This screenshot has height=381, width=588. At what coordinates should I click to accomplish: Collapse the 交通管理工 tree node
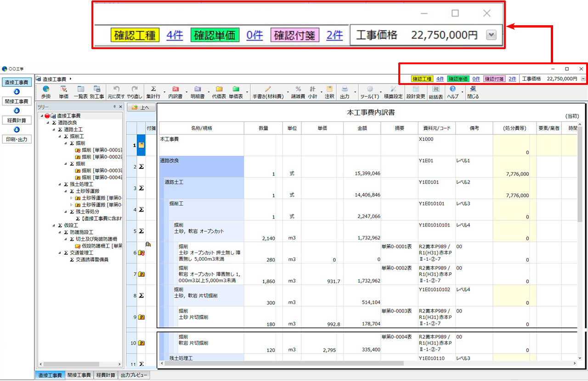click(60, 252)
